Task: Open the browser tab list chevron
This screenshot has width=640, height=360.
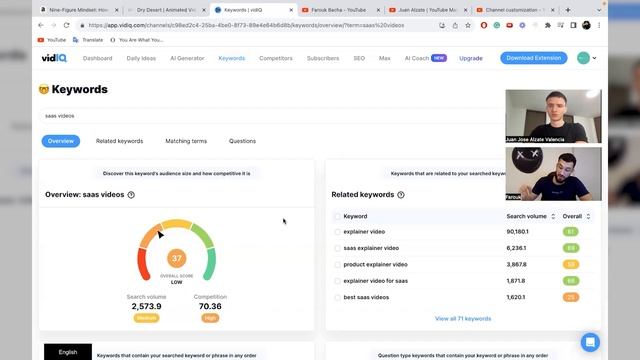Action: [x=599, y=10]
